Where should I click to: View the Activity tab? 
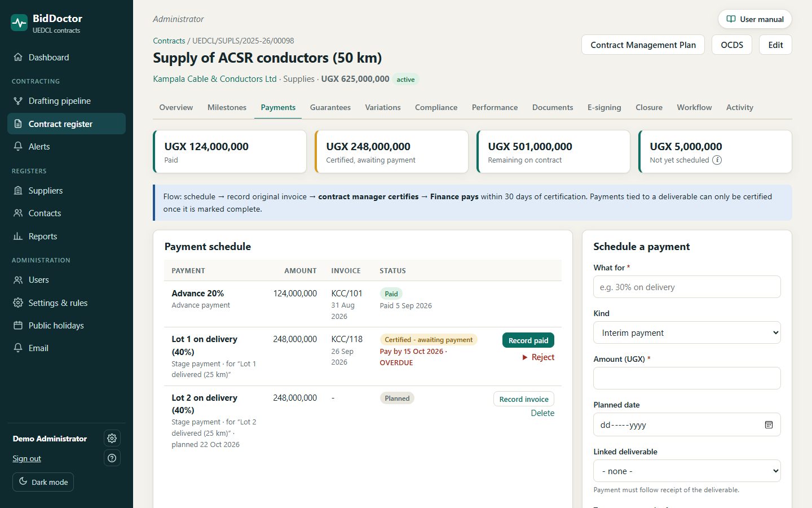point(739,107)
